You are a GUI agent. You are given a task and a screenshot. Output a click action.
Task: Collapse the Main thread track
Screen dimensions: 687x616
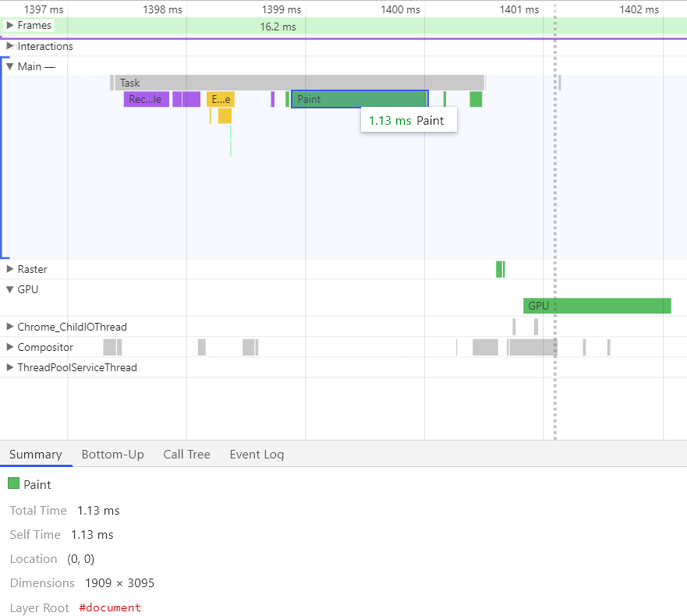coord(9,66)
